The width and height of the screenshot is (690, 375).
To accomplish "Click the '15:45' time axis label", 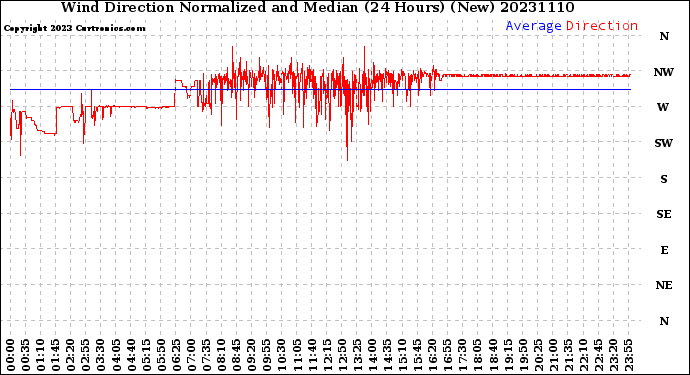I will [417, 355].
